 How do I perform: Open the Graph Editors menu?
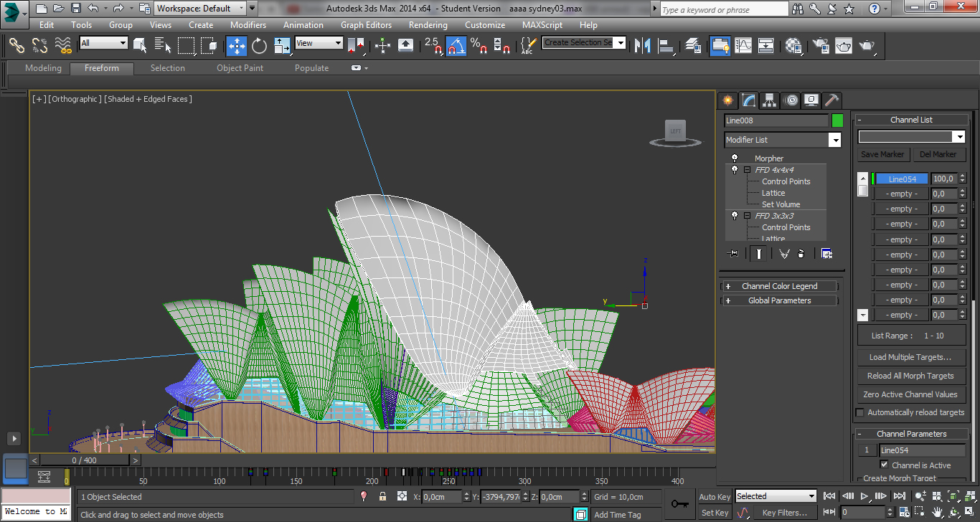pos(366,24)
